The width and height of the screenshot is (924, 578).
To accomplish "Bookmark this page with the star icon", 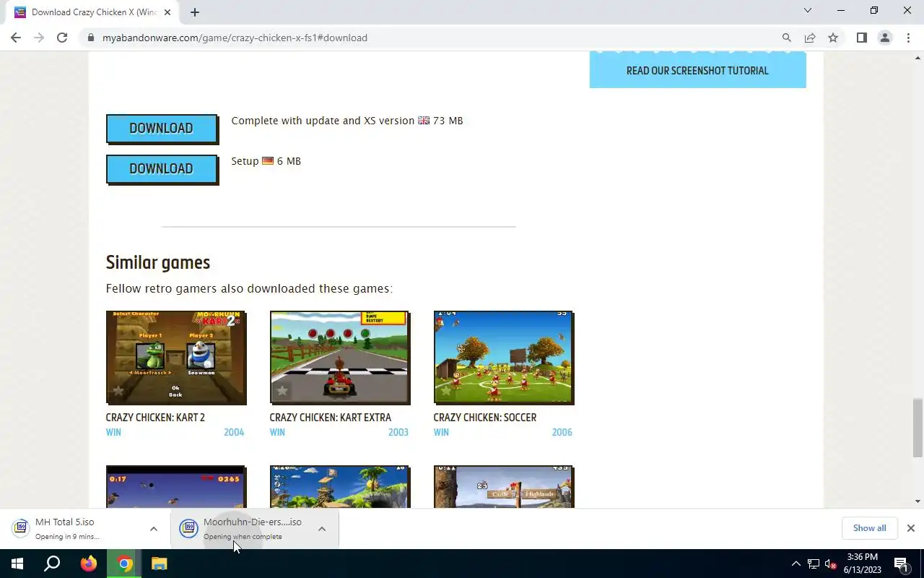I will tap(833, 38).
